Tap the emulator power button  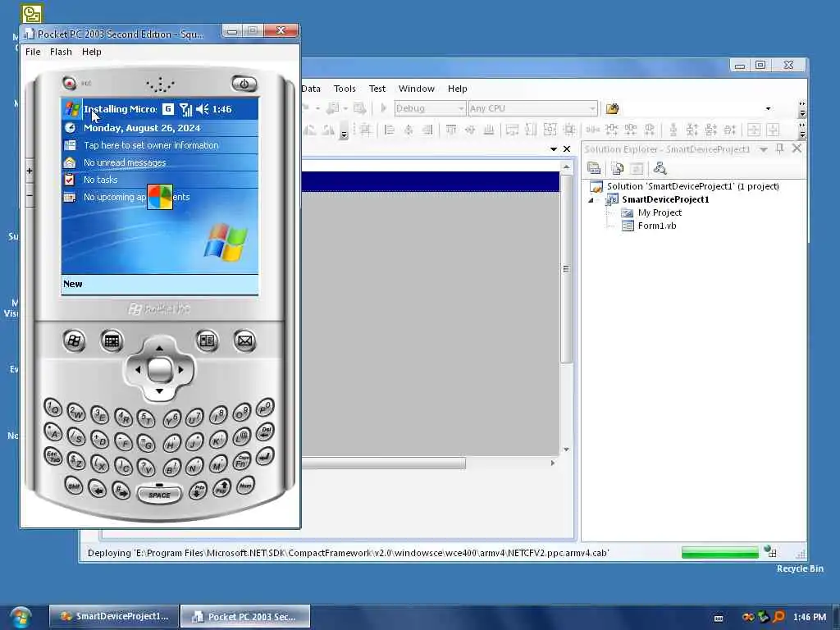[244, 84]
